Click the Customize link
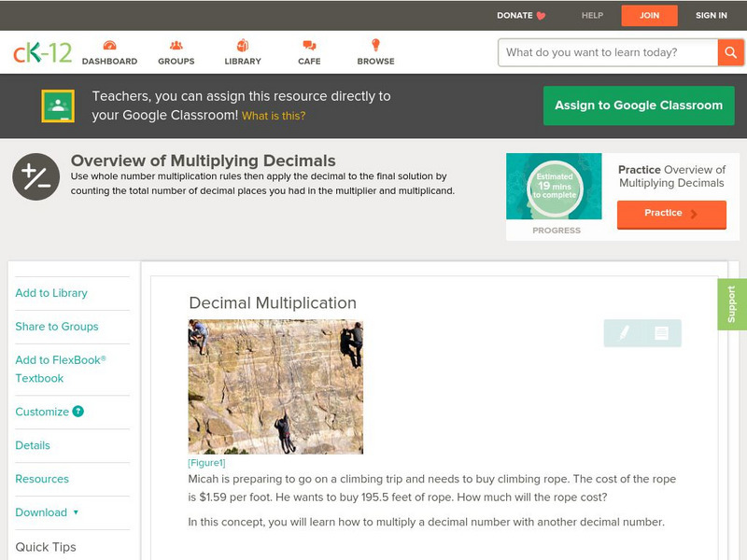 [x=42, y=412]
